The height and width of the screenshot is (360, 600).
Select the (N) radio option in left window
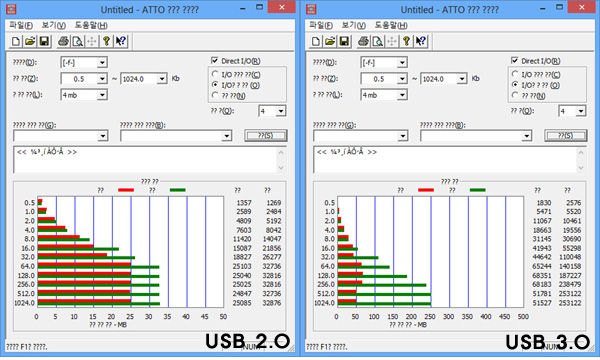tap(215, 95)
